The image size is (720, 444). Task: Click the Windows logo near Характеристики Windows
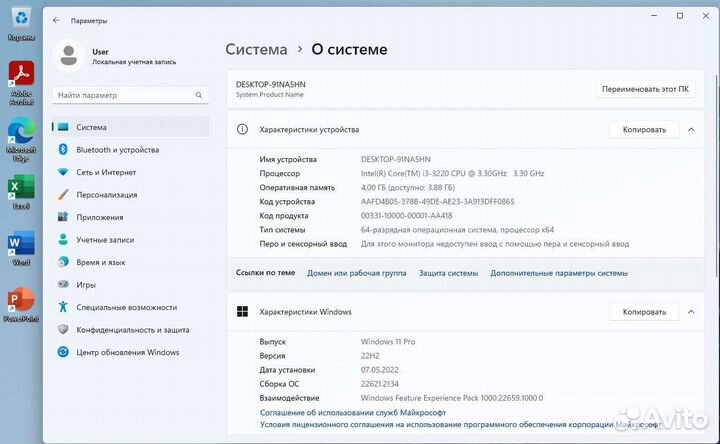click(242, 312)
